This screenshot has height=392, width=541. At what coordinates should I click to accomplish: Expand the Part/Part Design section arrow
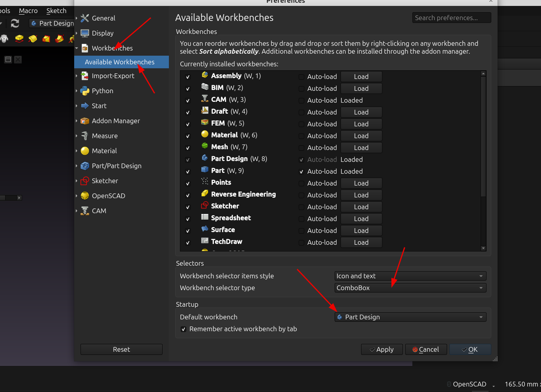(77, 166)
